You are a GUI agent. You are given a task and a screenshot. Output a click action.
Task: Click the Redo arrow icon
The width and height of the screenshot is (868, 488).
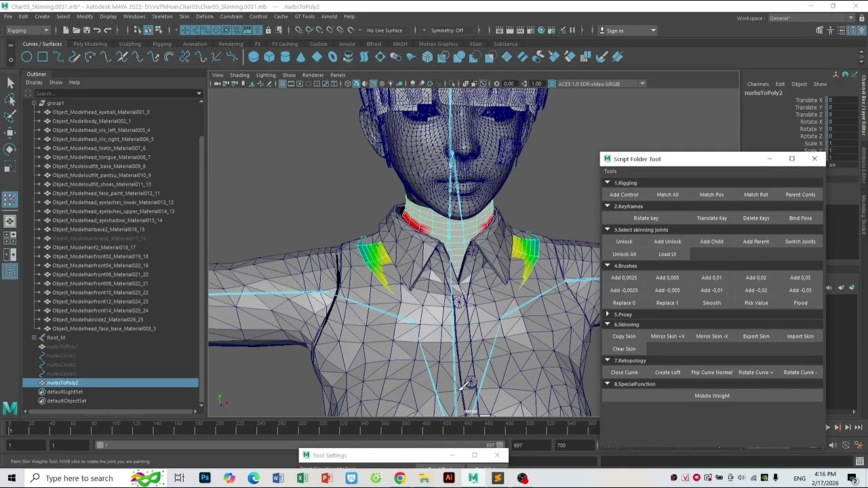coord(107,30)
